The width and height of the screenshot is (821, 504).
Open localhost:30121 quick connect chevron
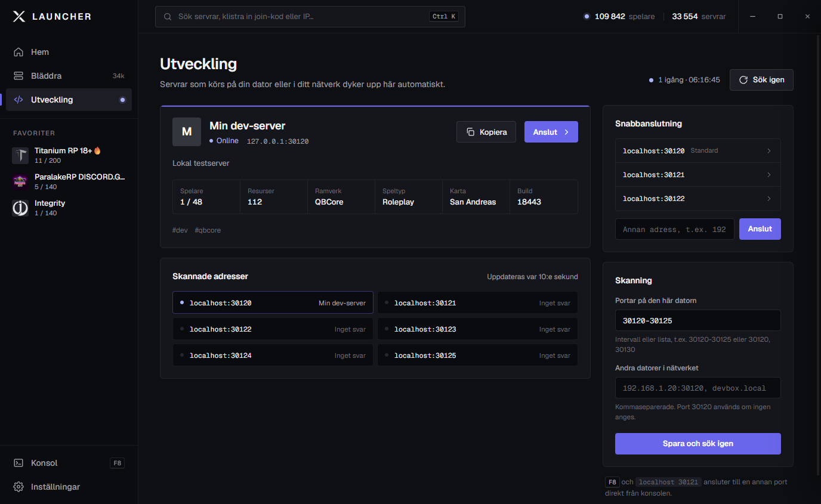(769, 175)
